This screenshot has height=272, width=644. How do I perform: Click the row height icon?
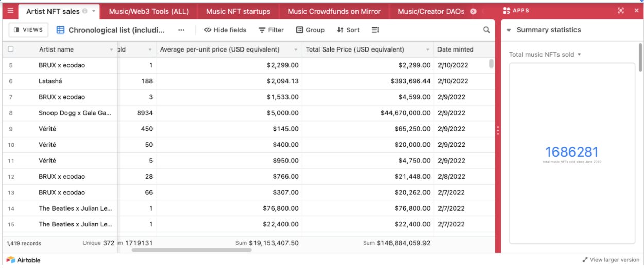tap(375, 30)
